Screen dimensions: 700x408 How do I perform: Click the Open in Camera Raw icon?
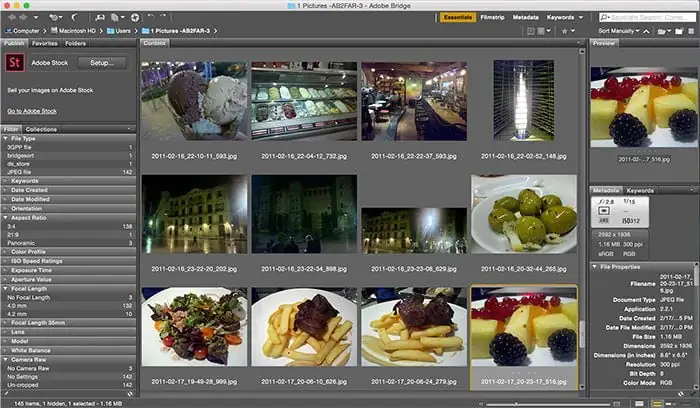point(133,17)
